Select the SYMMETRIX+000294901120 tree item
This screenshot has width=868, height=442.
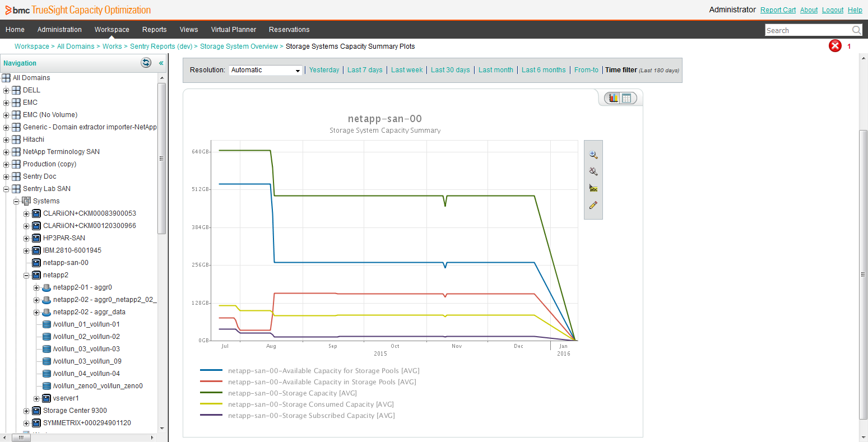click(x=87, y=423)
